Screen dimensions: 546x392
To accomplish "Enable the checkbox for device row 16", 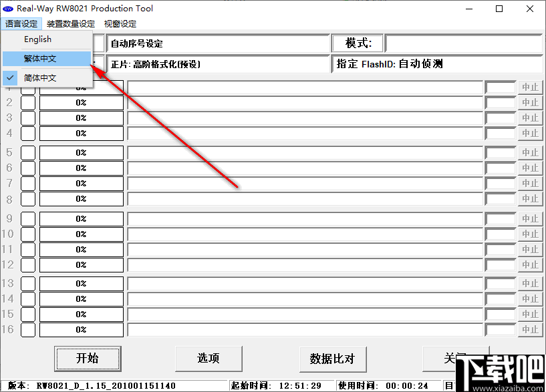I will [27, 330].
